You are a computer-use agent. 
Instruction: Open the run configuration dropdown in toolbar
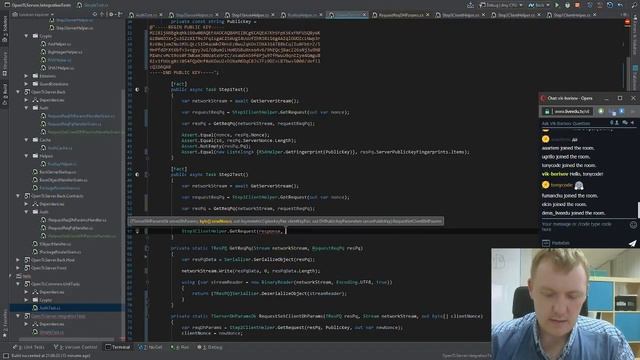pyautogui.click(x=539, y=5)
